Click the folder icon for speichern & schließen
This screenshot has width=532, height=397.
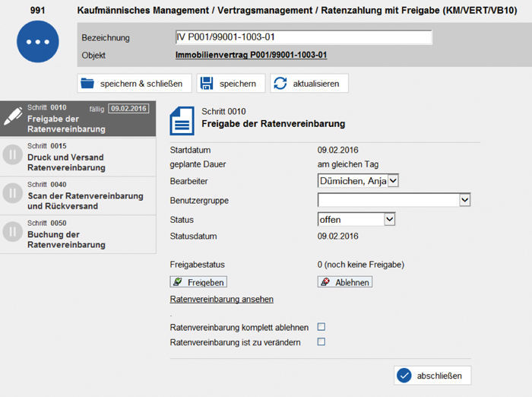tap(88, 83)
